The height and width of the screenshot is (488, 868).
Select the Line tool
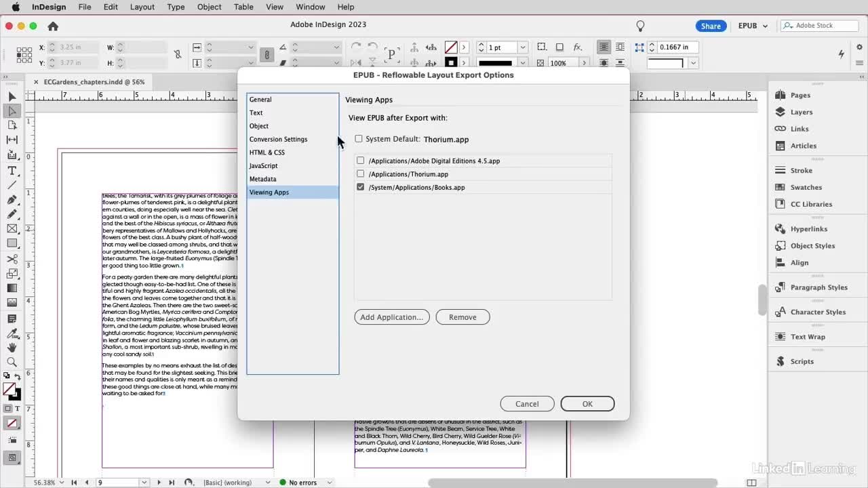pyautogui.click(x=12, y=185)
